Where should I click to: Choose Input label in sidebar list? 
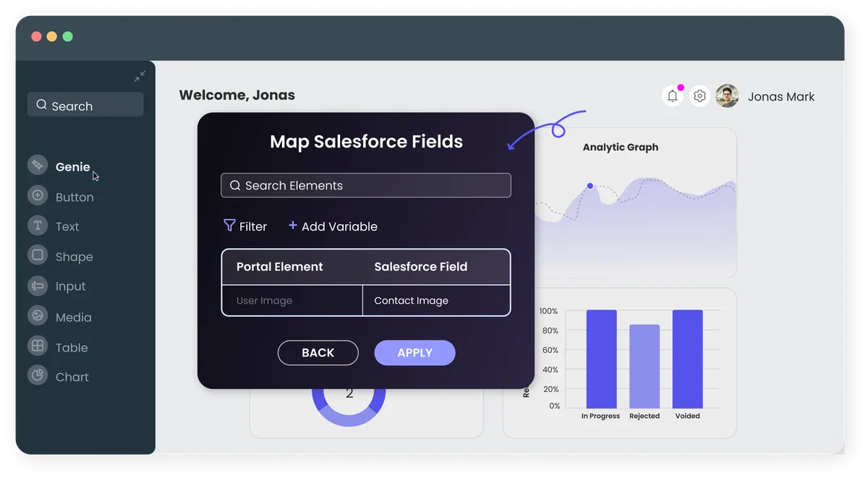(x=70, y=286)
